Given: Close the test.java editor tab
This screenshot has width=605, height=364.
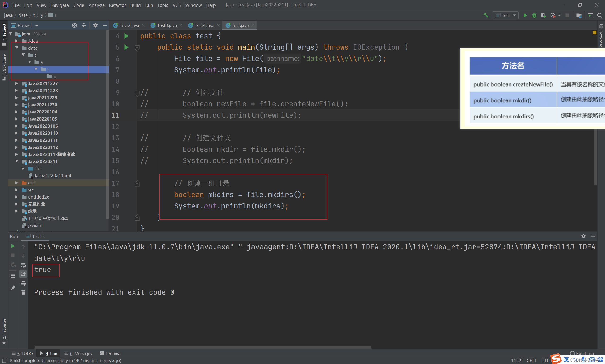Looking at the screenshot, I should click(x=253, y=25).
